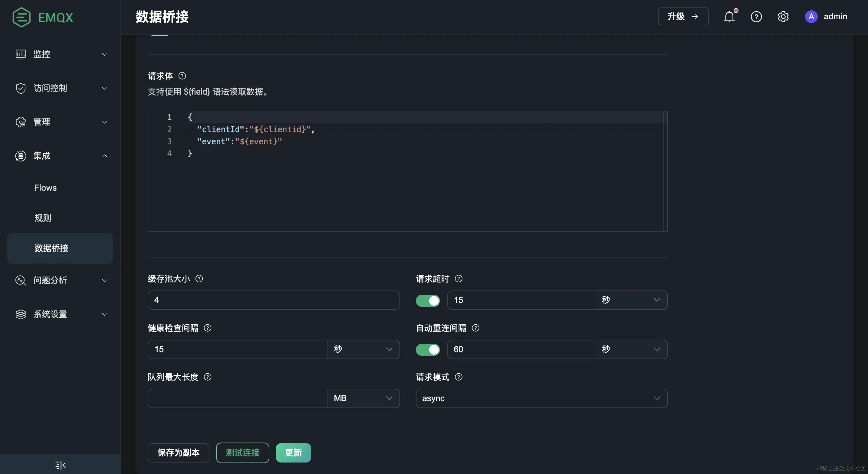Disable the 请求超时 toggle switch
The image size is (868, 474).
[x=428, y=300]
